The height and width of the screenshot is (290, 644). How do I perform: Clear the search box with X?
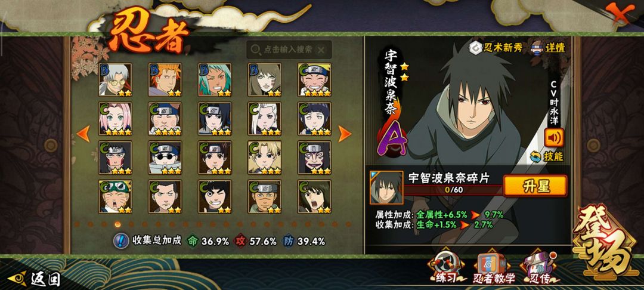click(x=321, y=50)
